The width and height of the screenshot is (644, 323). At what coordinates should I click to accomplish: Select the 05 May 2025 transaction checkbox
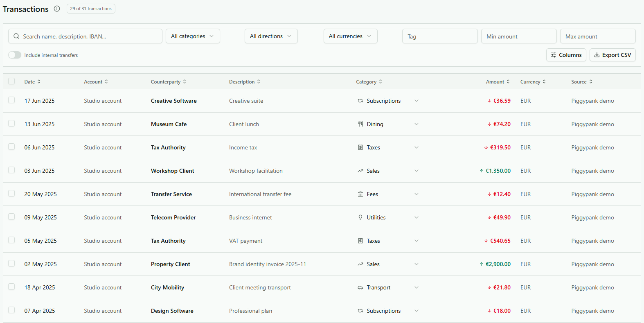pyautogui.click(x=11, y=240)
